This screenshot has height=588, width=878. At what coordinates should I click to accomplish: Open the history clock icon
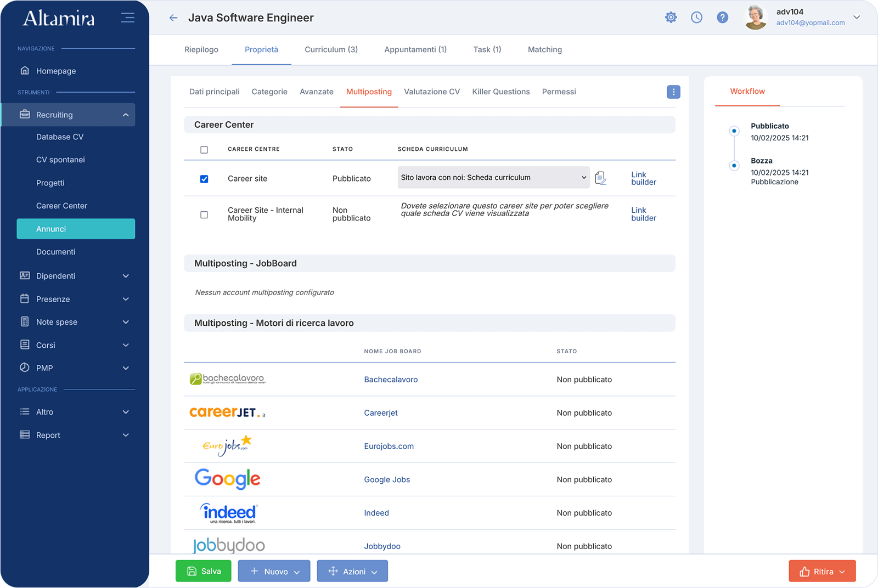696,18
